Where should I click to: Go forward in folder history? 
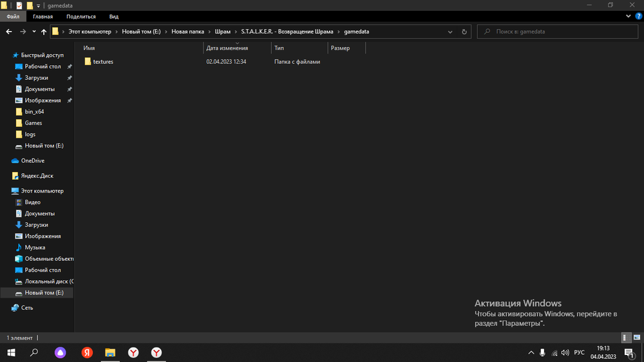pos(23,32)
